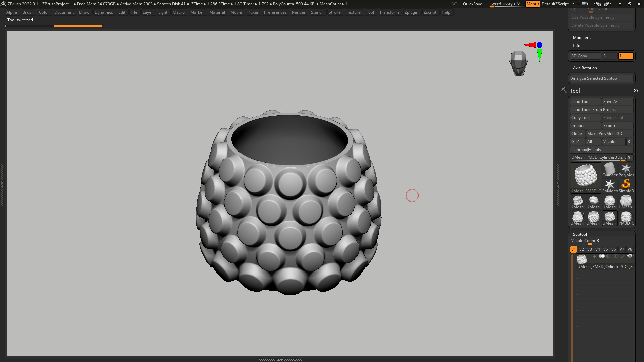
Task: Toggle the AC auto-collapse option
Action: 454,4
